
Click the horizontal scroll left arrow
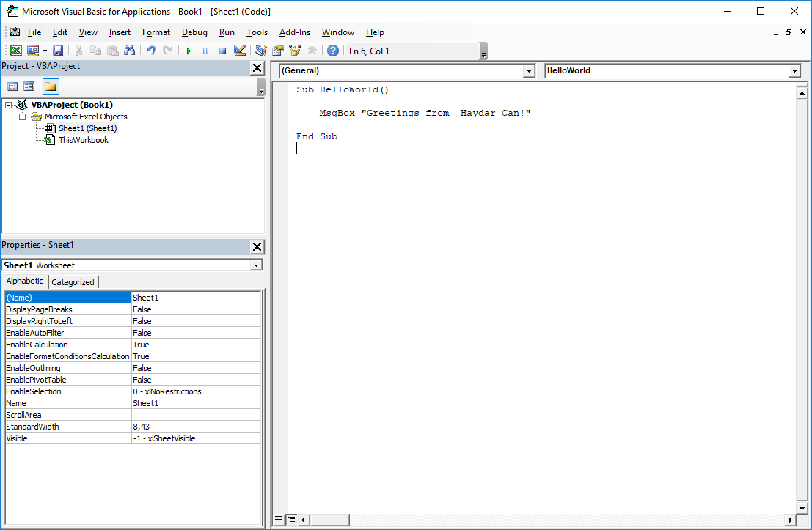(304, 520)
